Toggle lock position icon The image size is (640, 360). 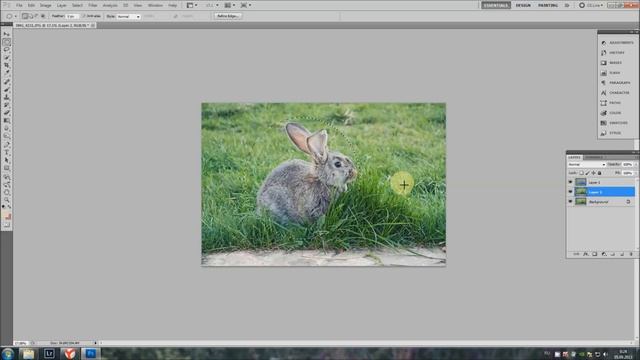[593, 173]
